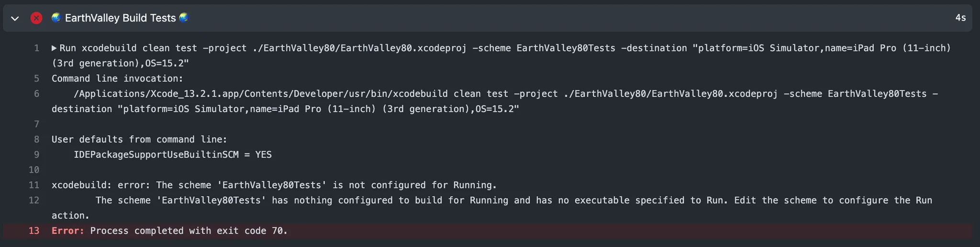The height and width of the screenshot is (247, 980).
Task: Click the globe emoji after Build Tests
Action: (184, 18)
